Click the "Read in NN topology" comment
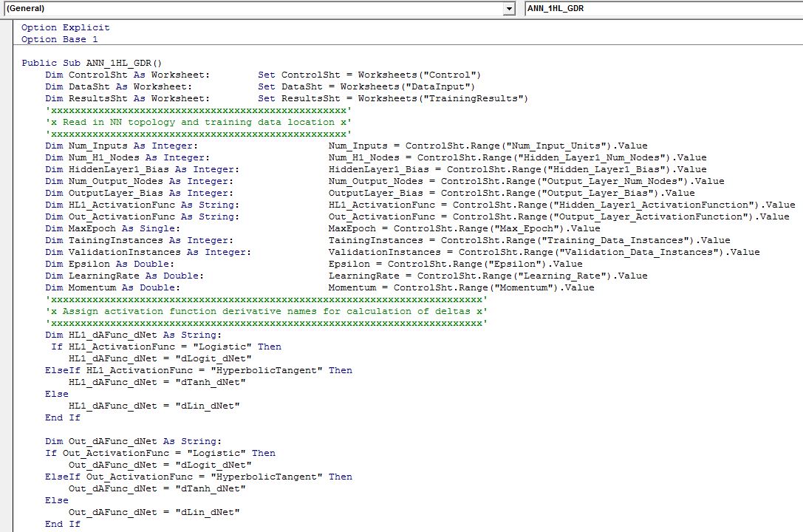Screen dimensions: 803x532 point(198,122)
